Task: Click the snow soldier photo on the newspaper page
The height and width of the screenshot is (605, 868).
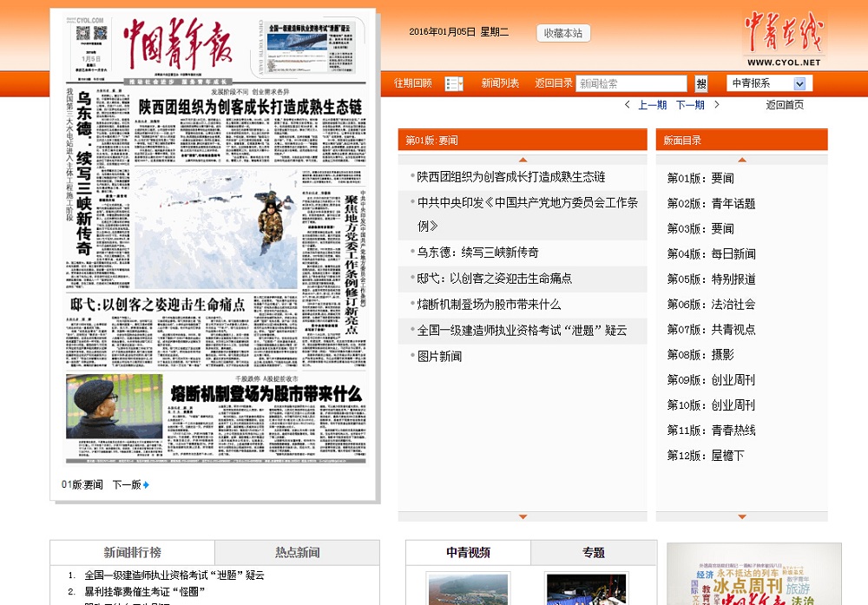Action: pyautogui.click(x=216, y=228)
